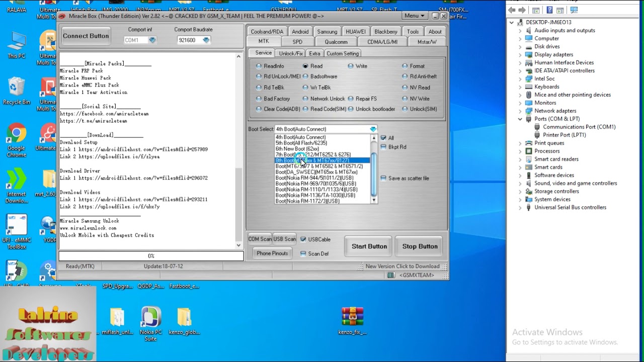This screenshot has height=362, width=644.
Task: Switch to the Qualcomm tab
Action: click(x=336, y=42)
